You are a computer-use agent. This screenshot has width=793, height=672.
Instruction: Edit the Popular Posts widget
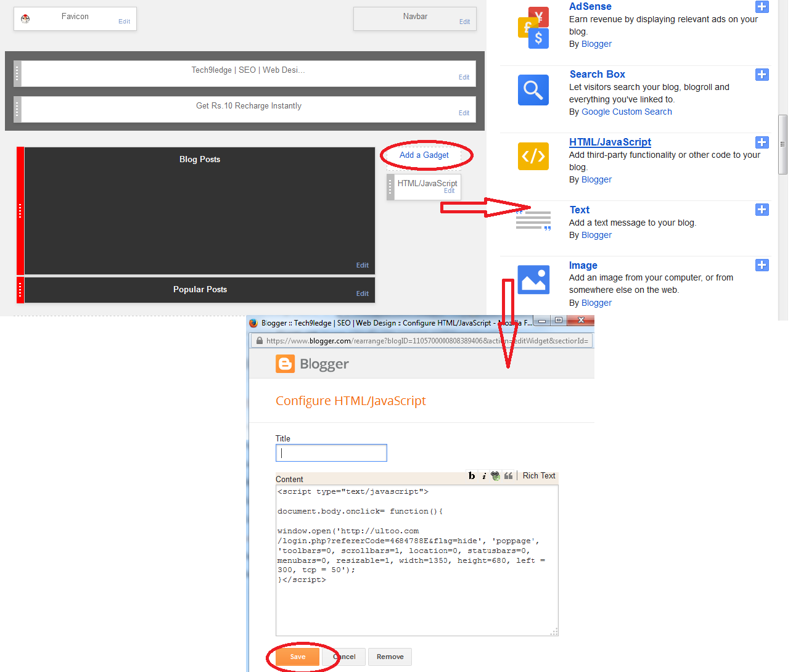click(362, 293)
